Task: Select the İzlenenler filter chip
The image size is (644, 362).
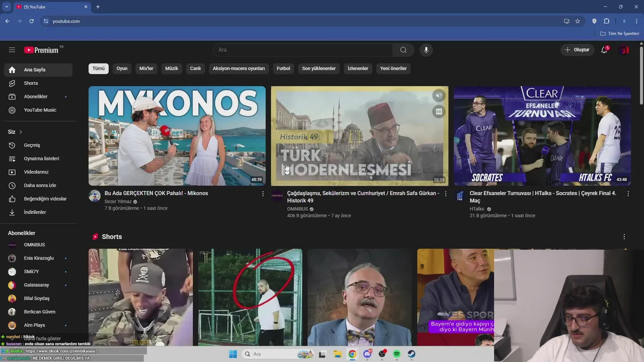Action: [x=358, y=68]
